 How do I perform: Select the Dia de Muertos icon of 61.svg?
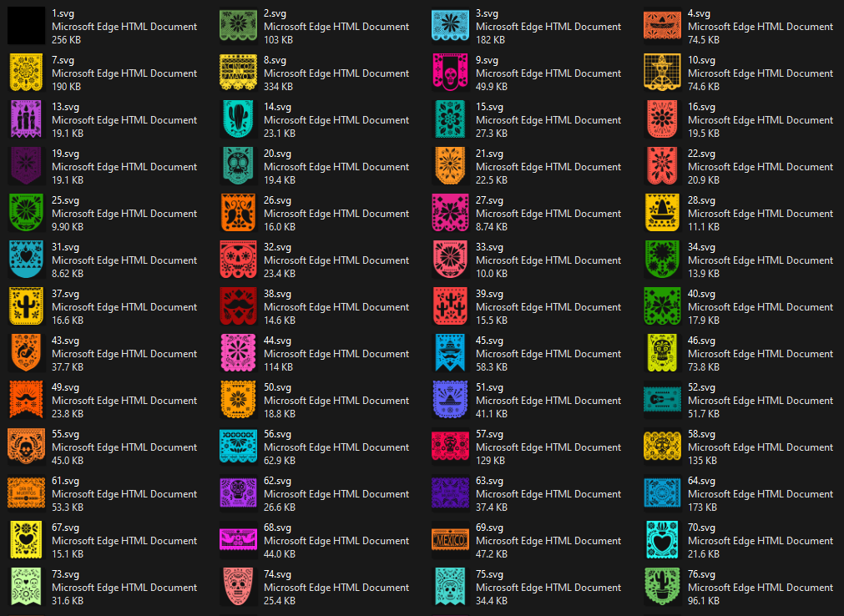[26, 493]
